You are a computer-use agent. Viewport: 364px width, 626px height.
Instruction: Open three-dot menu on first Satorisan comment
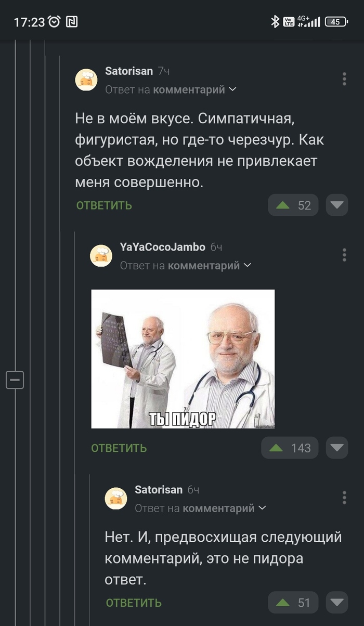pyautogui.click(x=344, y=79)
